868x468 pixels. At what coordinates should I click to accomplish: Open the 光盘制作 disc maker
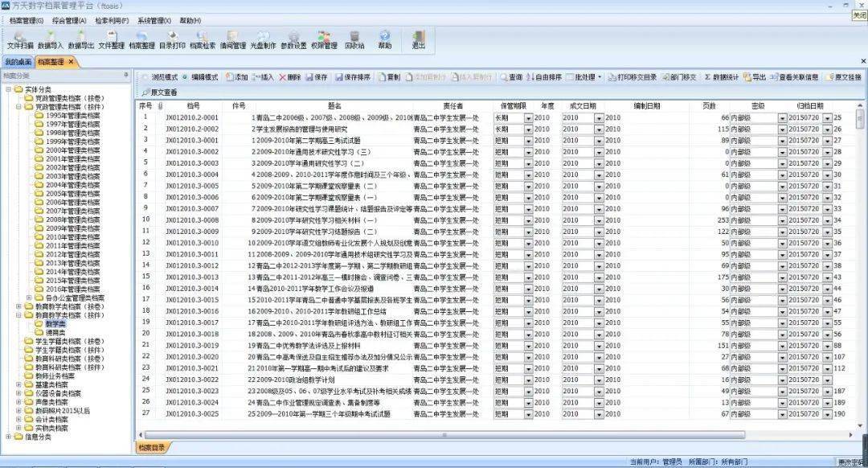pos(263,40)
